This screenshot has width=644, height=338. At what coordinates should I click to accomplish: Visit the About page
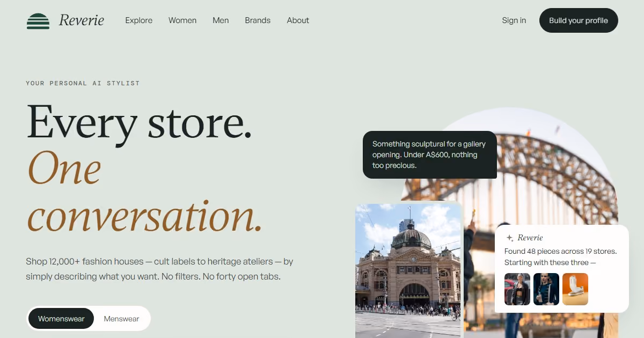pos(298,20)
